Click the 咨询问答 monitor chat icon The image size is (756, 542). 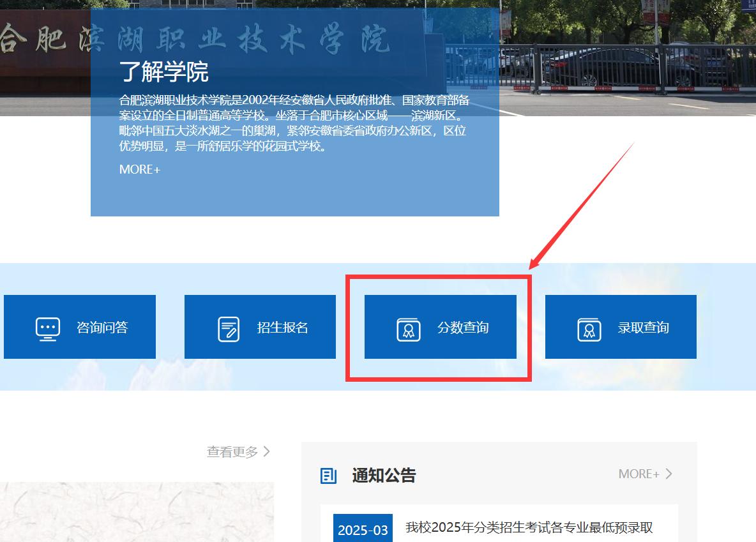click(48, 329)
